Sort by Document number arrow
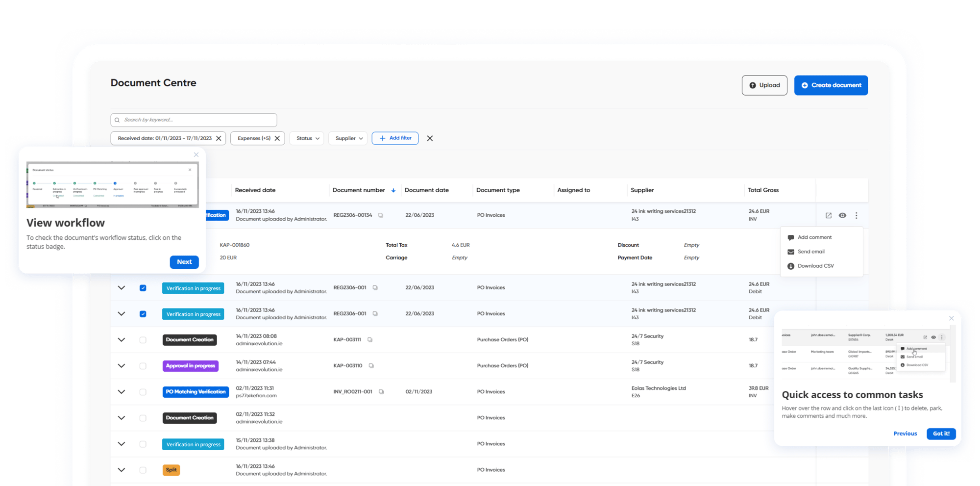 point(393,190)
